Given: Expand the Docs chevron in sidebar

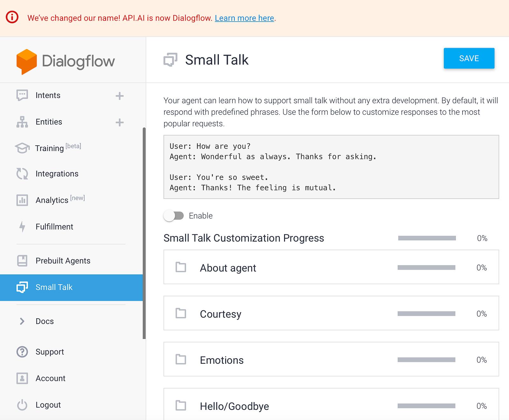Looking at the screenshot, I should pos(22,321).
